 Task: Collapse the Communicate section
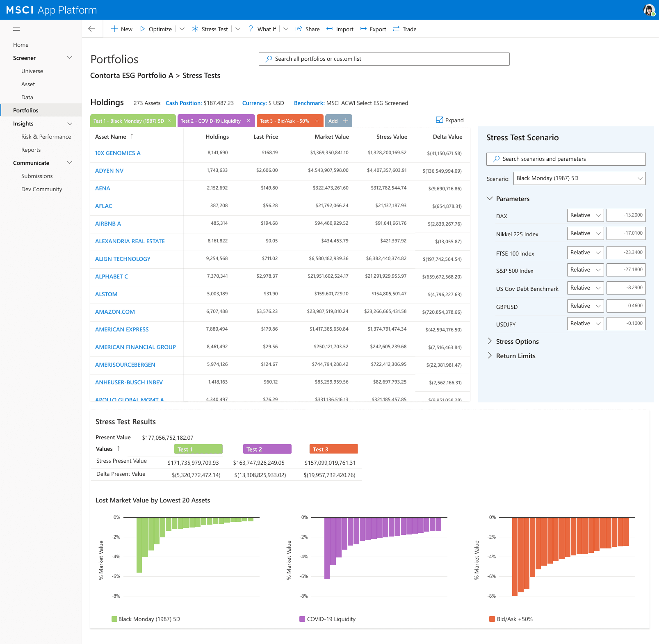pyautogui.click(x=70, y=162)
